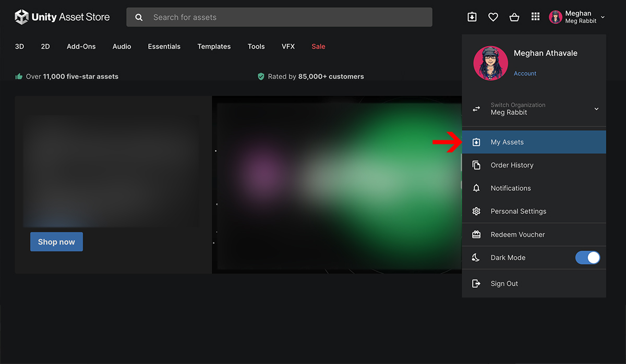
Task: Turn off the Dark Mode switch
Action: pos(587,258)
